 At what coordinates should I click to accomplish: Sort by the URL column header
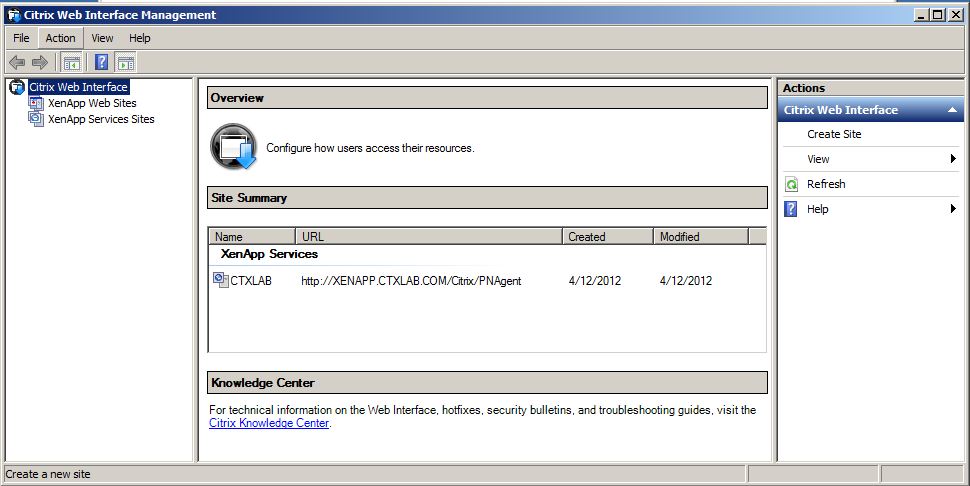coord(429,237)
